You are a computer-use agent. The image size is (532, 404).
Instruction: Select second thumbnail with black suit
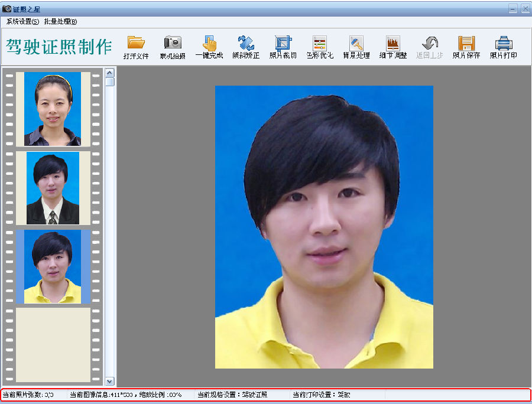coord(53,188)
